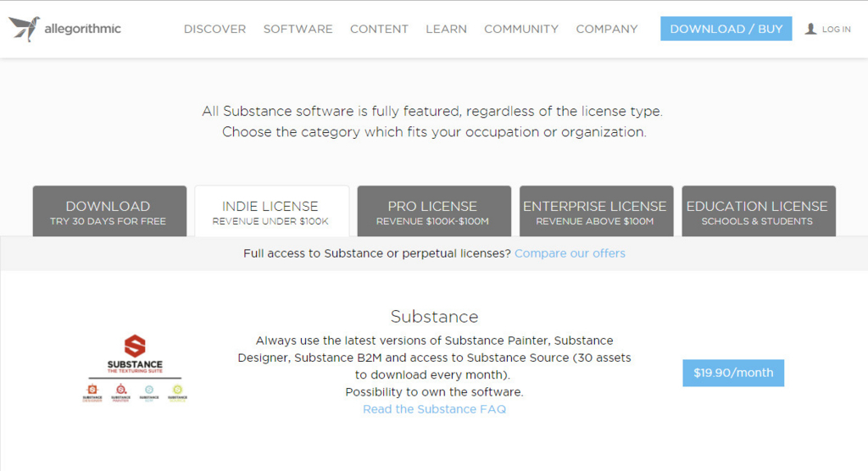Screen dimensions: 868x471
Task: Click the 'All Substance software is fully featured' line
Action: click(x=432, y=111)
